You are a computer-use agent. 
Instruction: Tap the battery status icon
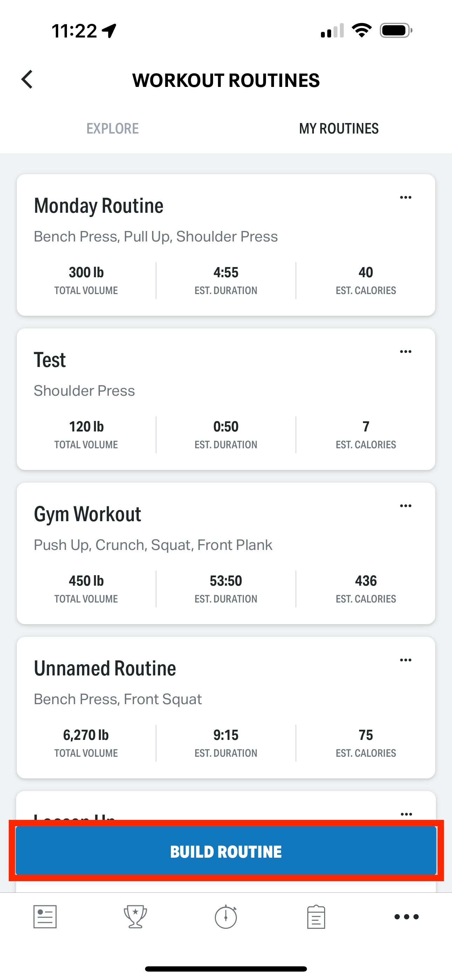click(x=396, y=30)
